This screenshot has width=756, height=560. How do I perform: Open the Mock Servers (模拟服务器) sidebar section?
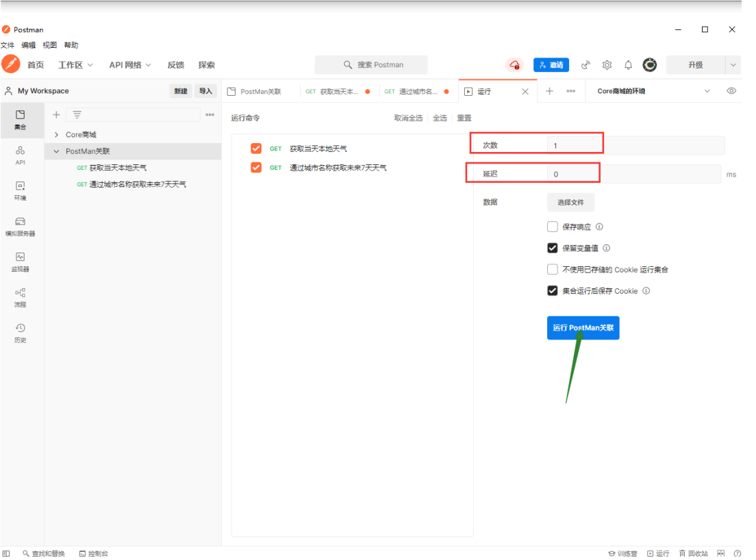point(21,227)
